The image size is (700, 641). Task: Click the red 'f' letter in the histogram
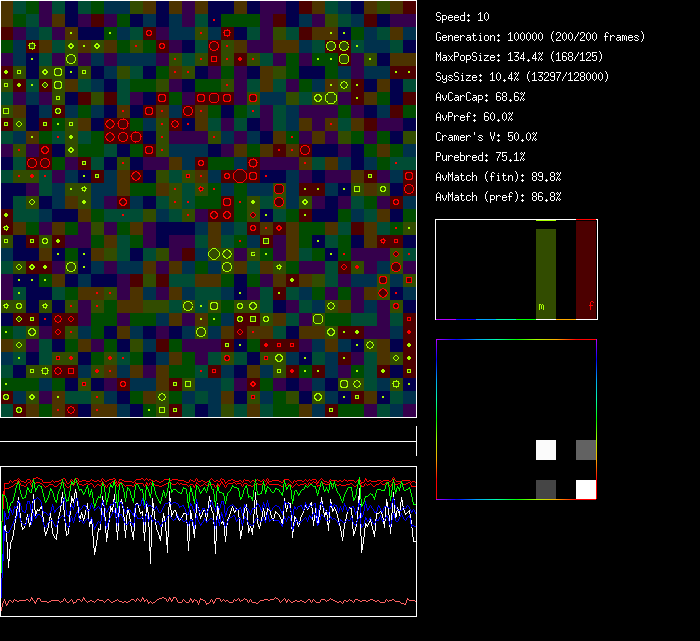pyautogui.click(x=590, y=307)
